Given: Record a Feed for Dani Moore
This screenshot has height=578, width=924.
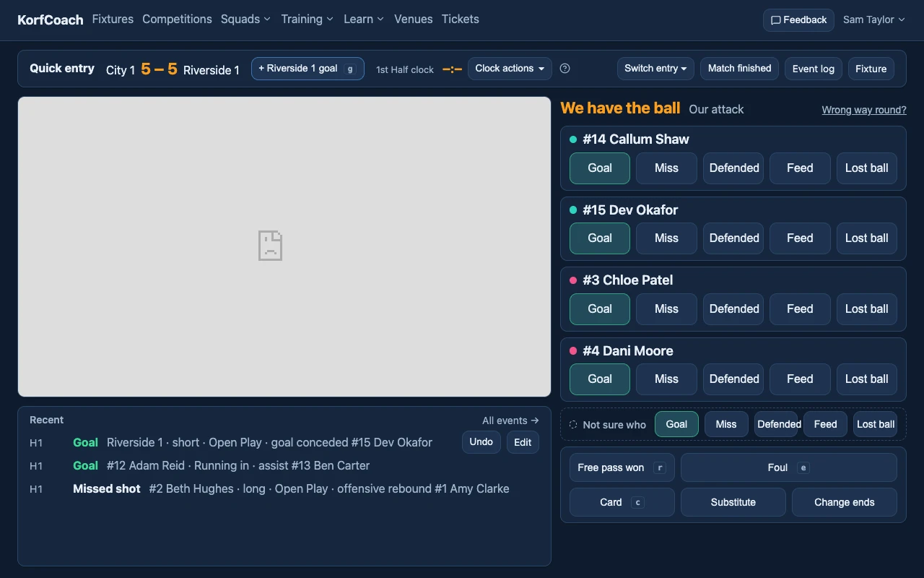Looking at the screenshot, I should (800, 379).
